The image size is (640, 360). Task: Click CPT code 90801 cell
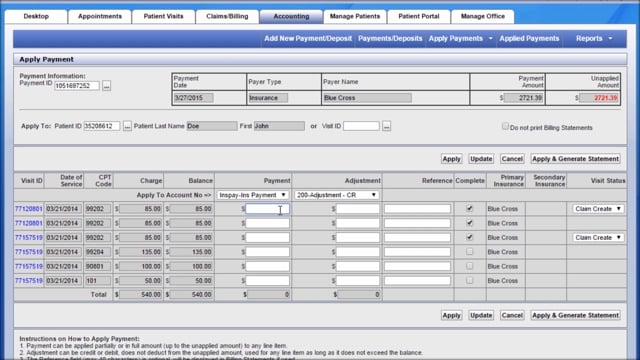point(98,266)
